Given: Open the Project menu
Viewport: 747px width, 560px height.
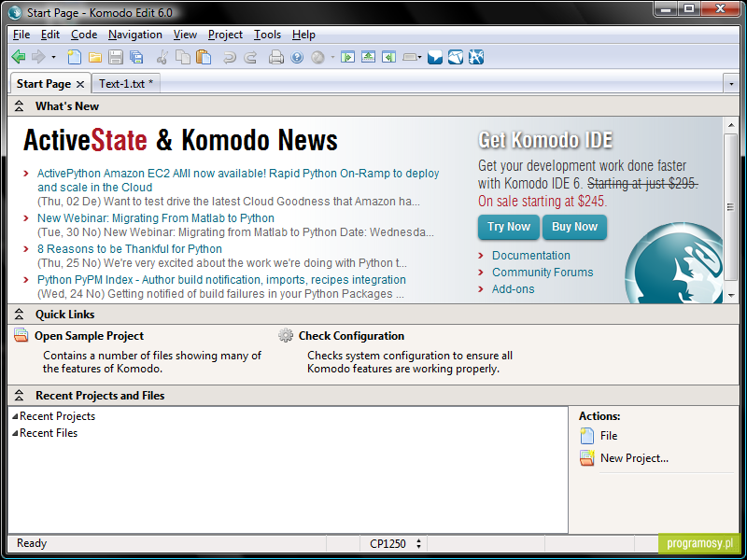Looking at the screenshot, I should tap(225, 35).
